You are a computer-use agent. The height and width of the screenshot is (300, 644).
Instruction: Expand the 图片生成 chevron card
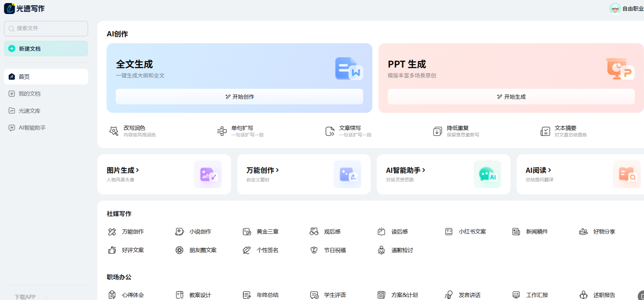click(137, 170)
